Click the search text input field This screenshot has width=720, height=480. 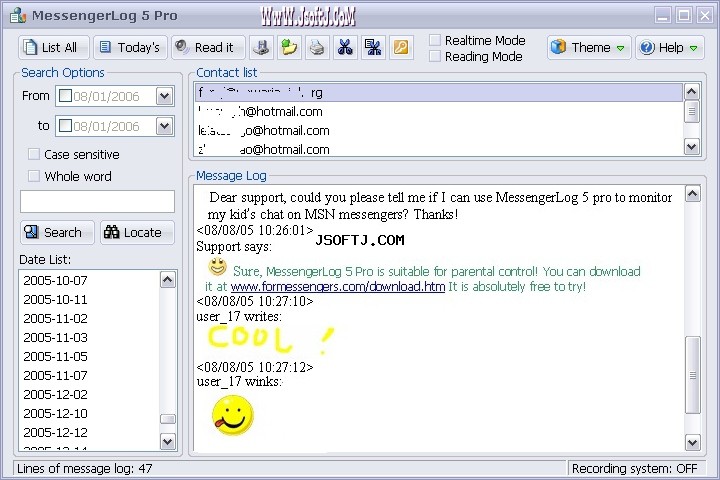click(x=97, y=201)
